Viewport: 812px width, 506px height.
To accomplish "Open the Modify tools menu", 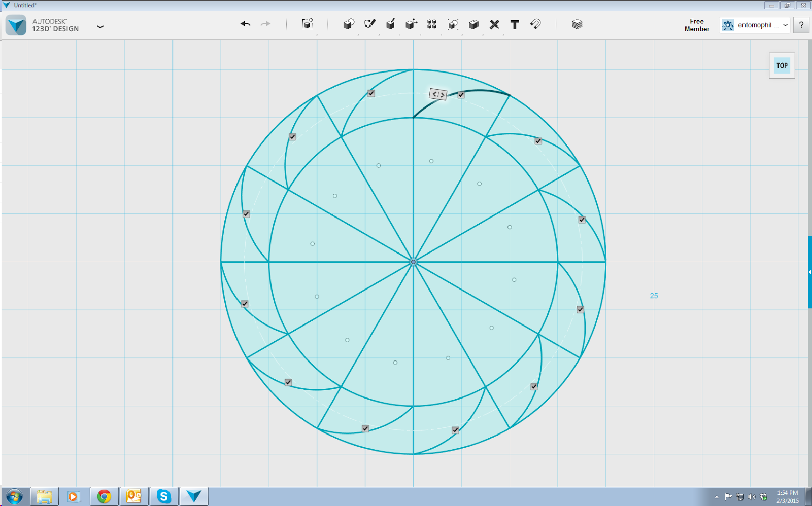I will click(411, 24).
